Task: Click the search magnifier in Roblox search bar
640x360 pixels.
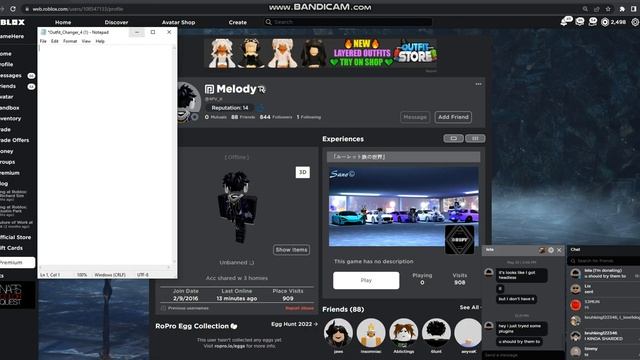Action: (269, 22)
